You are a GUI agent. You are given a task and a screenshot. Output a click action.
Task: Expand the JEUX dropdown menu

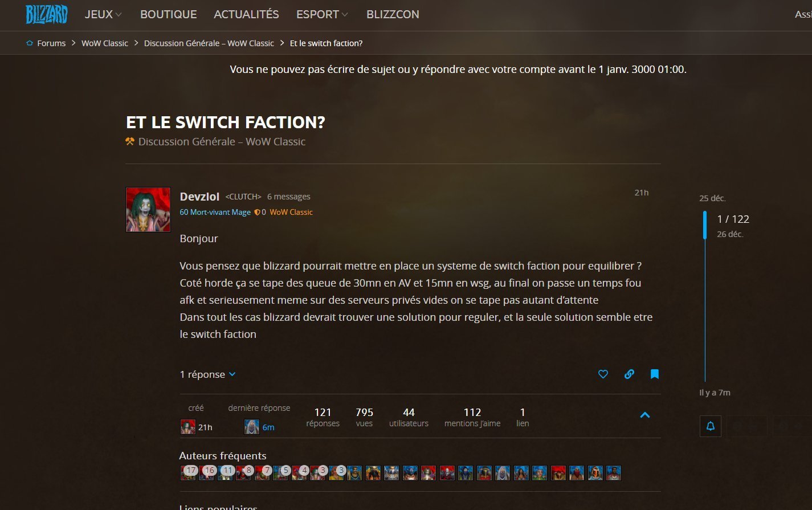click(103, 15)
